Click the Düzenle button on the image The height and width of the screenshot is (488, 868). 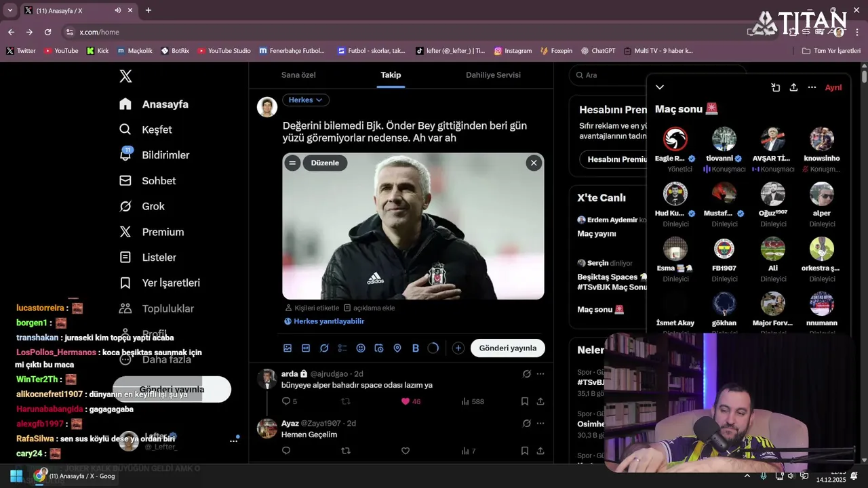(325, 163)
